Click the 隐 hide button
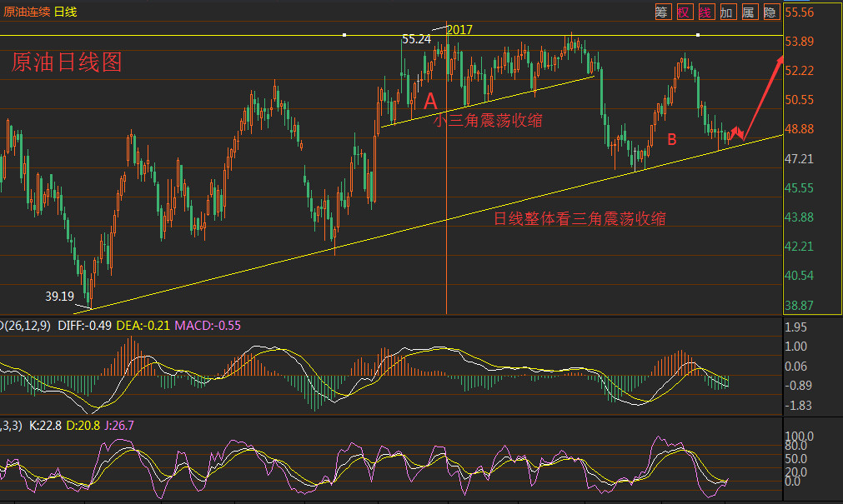 770,12
